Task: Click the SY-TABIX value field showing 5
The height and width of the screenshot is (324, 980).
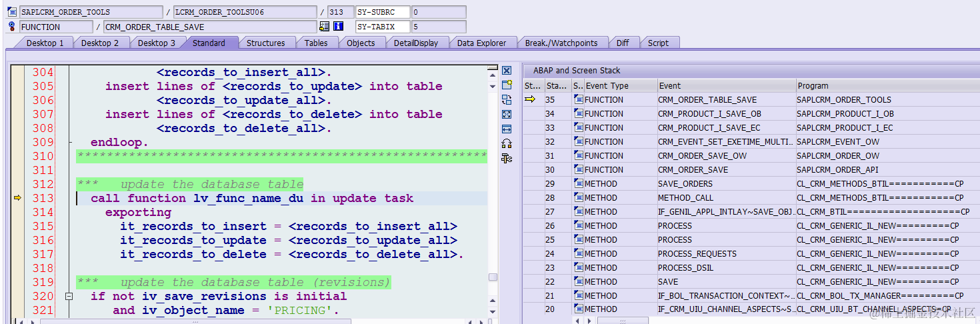Action: 439,27
